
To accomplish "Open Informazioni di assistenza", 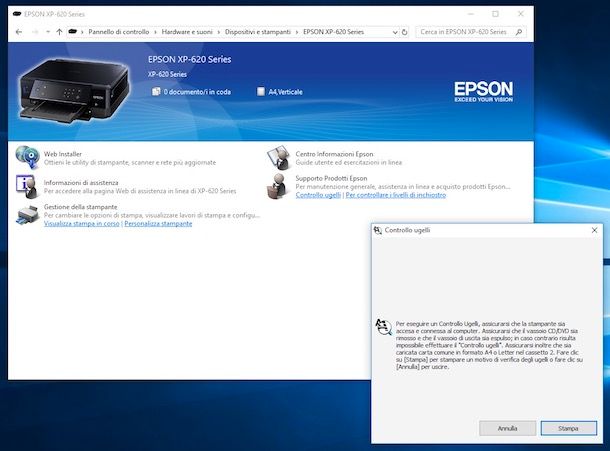I will click(81, 183).
